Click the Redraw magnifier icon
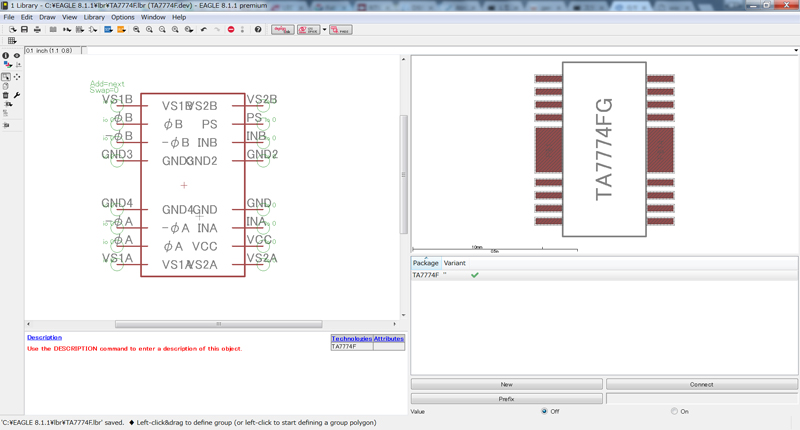The height and width of the screenshot is (430, 800). (x=176, y=30)
